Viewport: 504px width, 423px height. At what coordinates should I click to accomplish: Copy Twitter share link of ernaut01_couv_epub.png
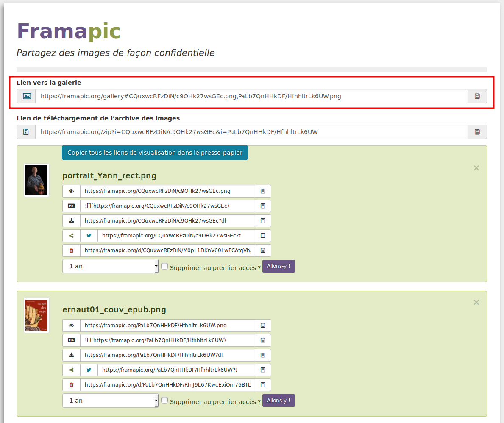point(263,370)
